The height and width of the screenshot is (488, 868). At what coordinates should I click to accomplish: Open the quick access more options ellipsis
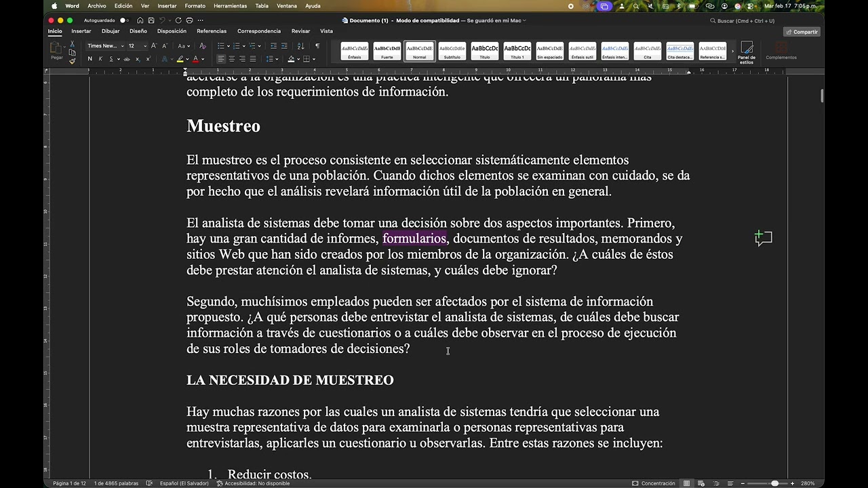click(201, 20)
